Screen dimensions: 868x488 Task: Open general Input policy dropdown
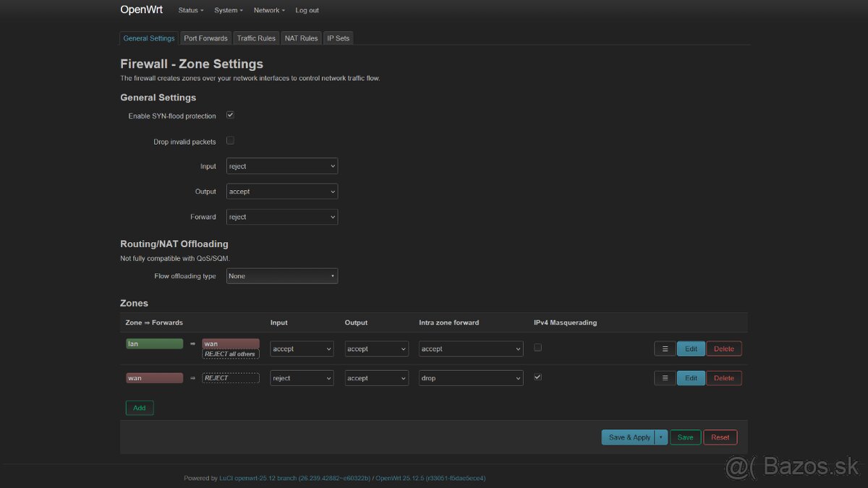point(282,166)
